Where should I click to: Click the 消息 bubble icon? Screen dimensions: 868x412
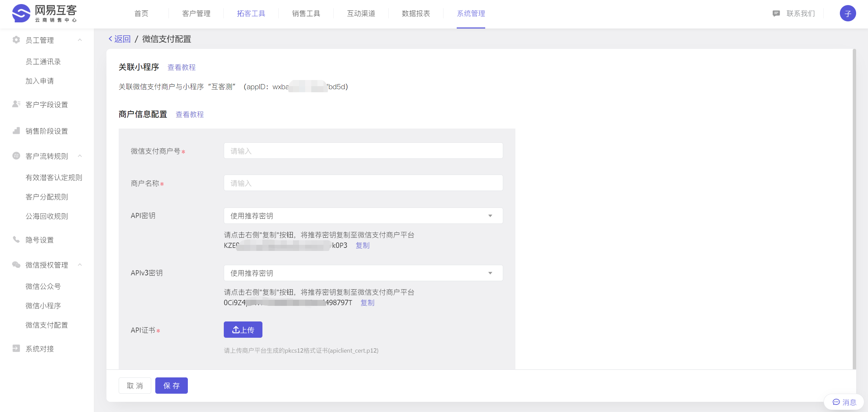[x=836, y=402]
